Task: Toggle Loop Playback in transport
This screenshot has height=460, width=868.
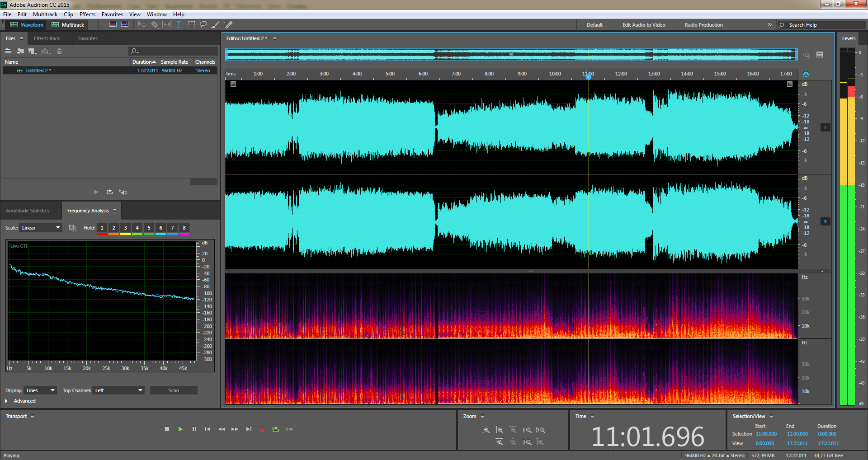Action: pos(275,429)
